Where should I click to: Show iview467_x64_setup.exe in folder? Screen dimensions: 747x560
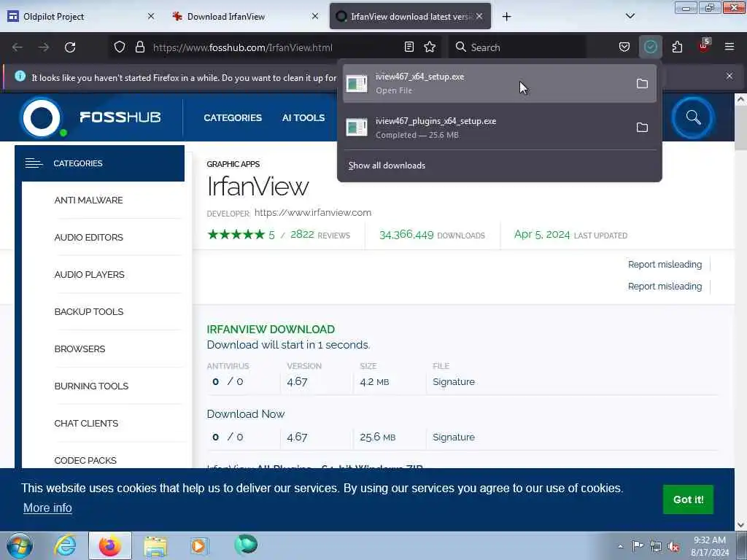pos(642,84)
